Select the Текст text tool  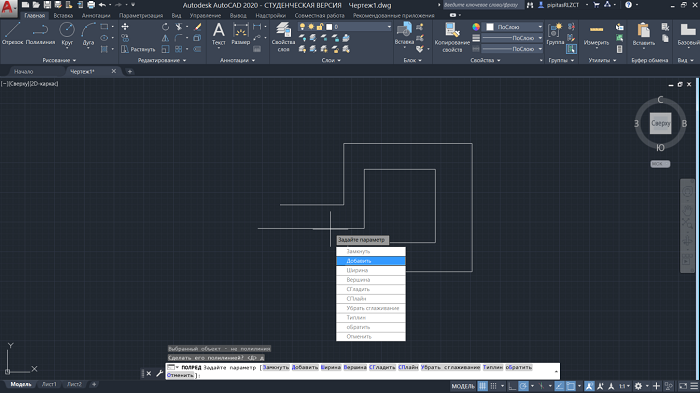pyautogui.click(x=219, y=34)
